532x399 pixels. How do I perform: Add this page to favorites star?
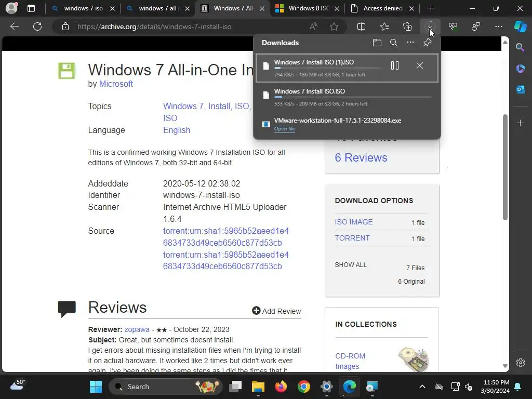[x=334, y=26]
